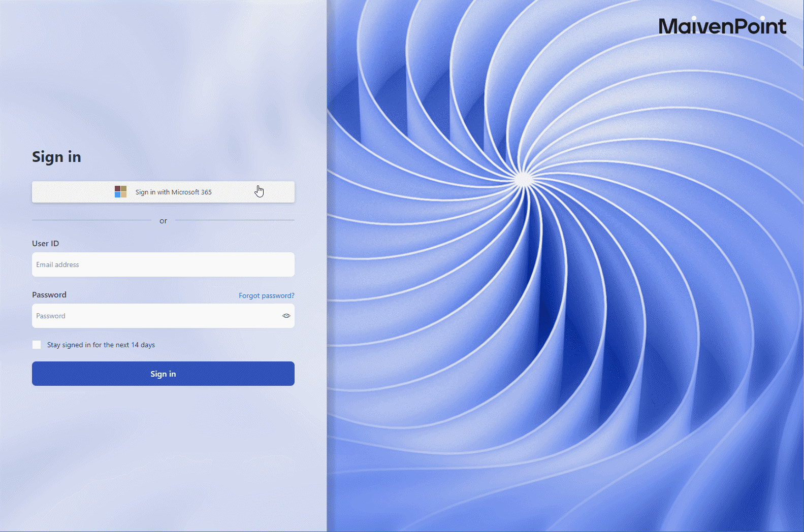
Task: Click the Sign in heading text
Action: coord(56,157)
